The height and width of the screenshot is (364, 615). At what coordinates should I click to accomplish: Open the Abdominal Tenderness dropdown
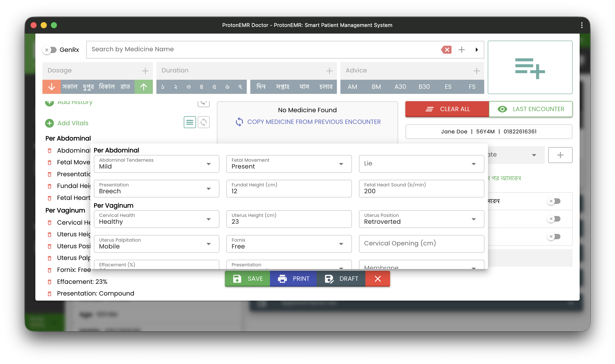(x=209, y=164)
